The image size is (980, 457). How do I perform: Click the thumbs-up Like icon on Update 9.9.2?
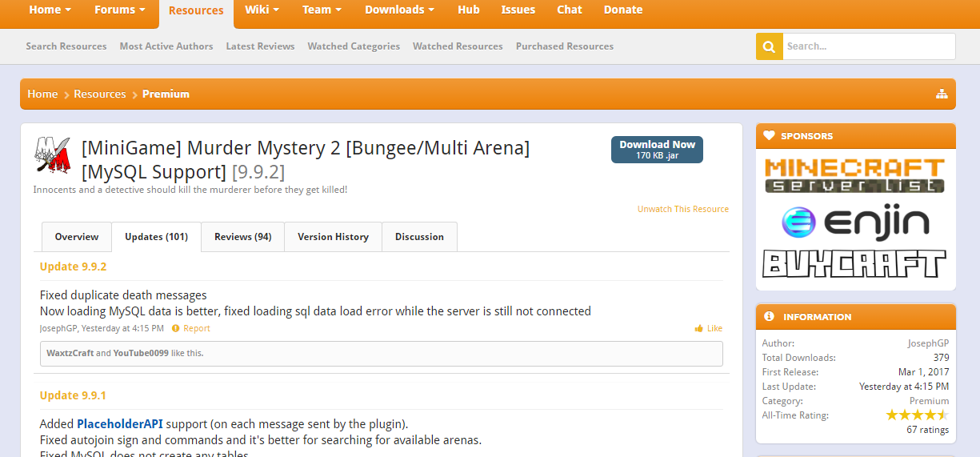699,328
